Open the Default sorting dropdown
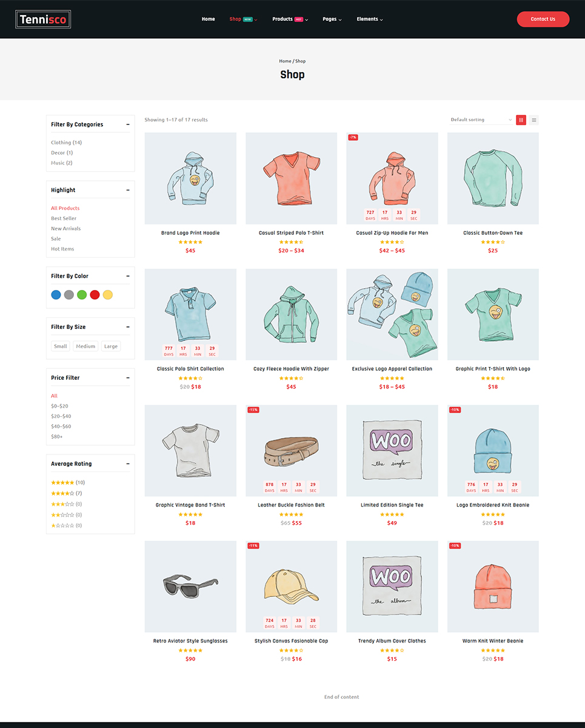 481,120
